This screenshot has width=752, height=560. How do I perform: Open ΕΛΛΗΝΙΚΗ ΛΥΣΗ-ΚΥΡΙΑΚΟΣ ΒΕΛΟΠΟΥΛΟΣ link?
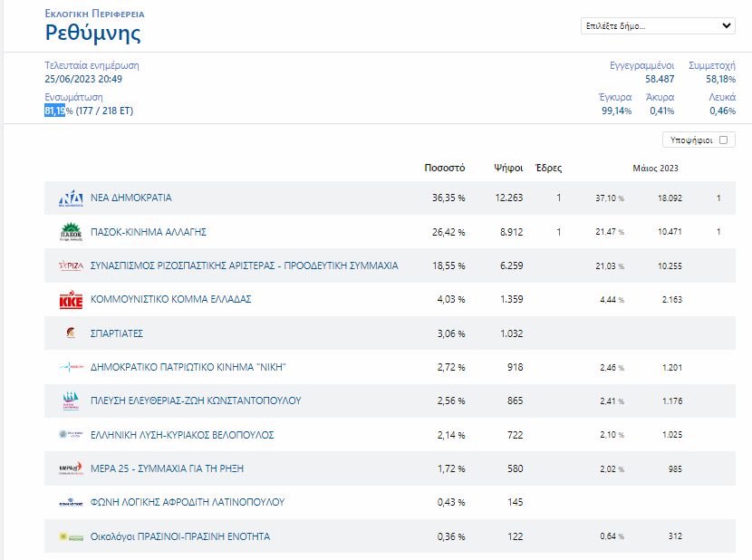[182, 435]
